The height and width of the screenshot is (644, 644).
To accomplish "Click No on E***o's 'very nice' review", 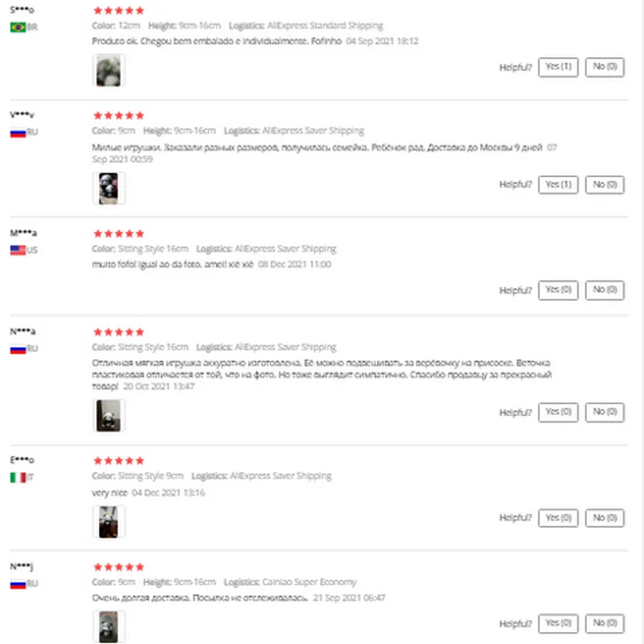I will point(605,518).
